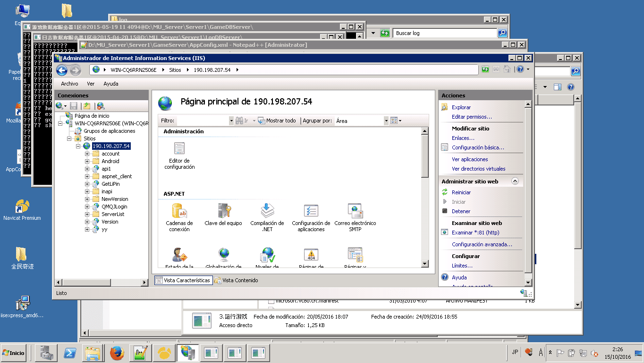Click the save icon in Conexiones toolbar

74,106
